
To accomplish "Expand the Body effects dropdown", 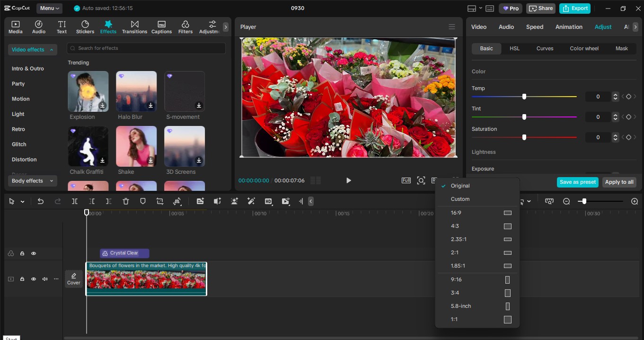I will (32, 181).
